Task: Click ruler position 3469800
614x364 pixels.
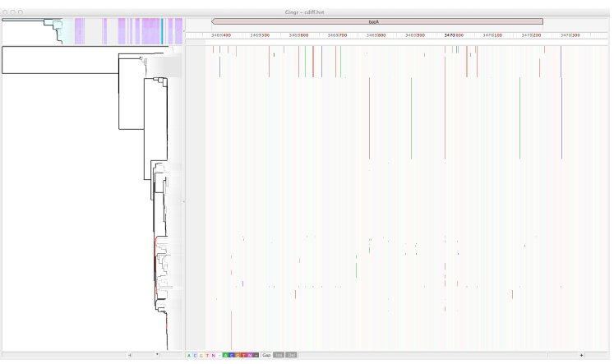Action: pos(376,35)
